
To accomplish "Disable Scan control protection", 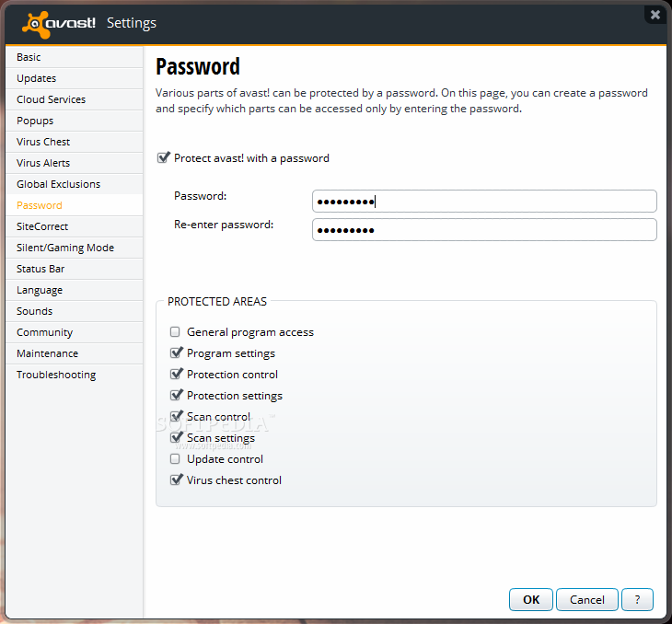I will click(176, 416).
